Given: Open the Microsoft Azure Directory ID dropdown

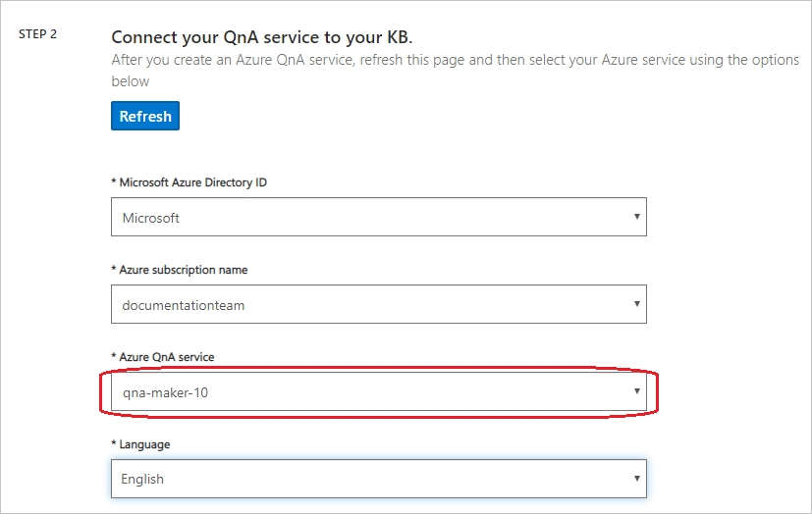Looking at the screenshot, I should pyautogui.click(x=379, y=217).
